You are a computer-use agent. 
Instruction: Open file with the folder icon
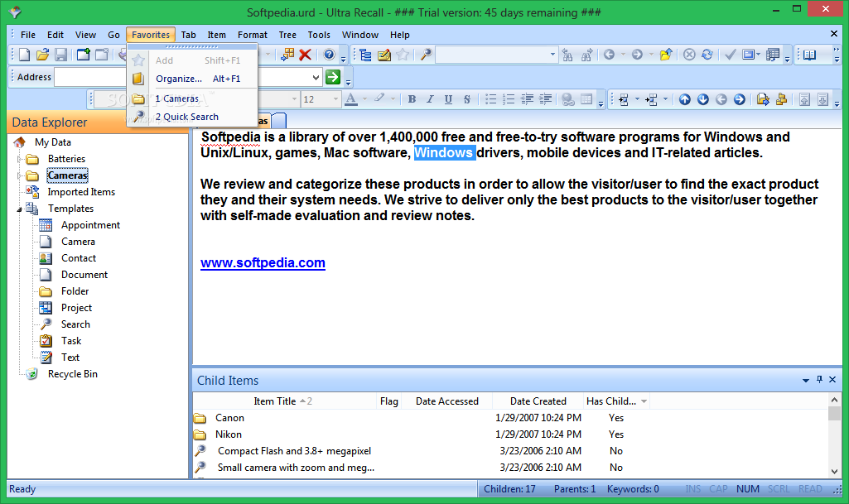[x=43, y=55]
